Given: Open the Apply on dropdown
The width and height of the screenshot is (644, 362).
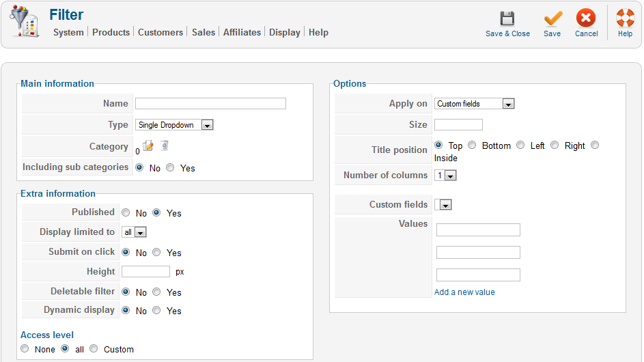Looking at the screenshot, I should click(475, 104).
